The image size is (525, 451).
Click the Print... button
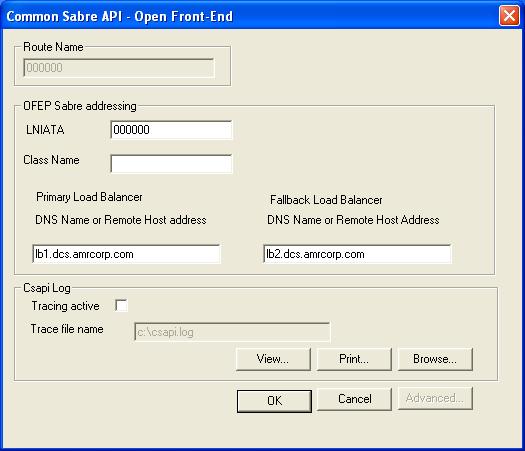click(354, 359)
